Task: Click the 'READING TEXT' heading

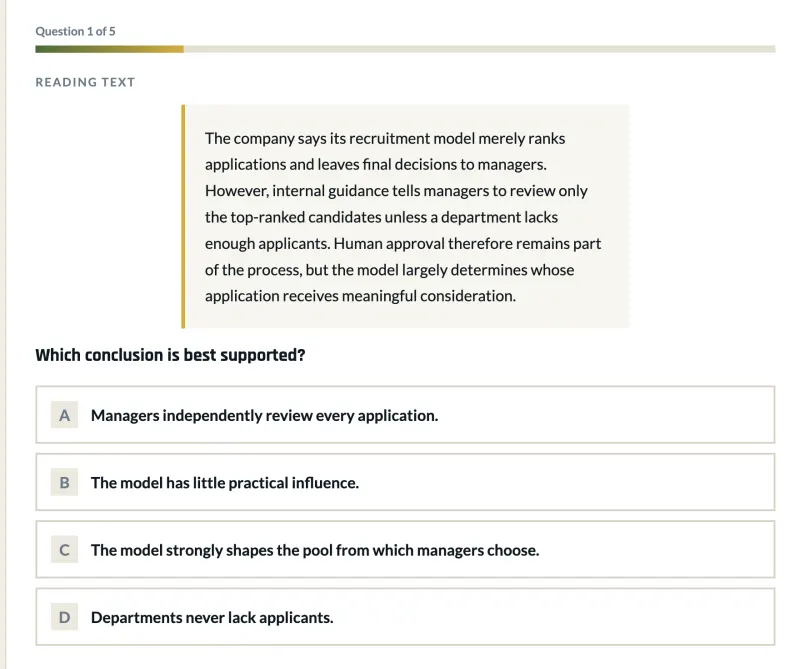Action: pyautogui.click(x=85, y=82)
